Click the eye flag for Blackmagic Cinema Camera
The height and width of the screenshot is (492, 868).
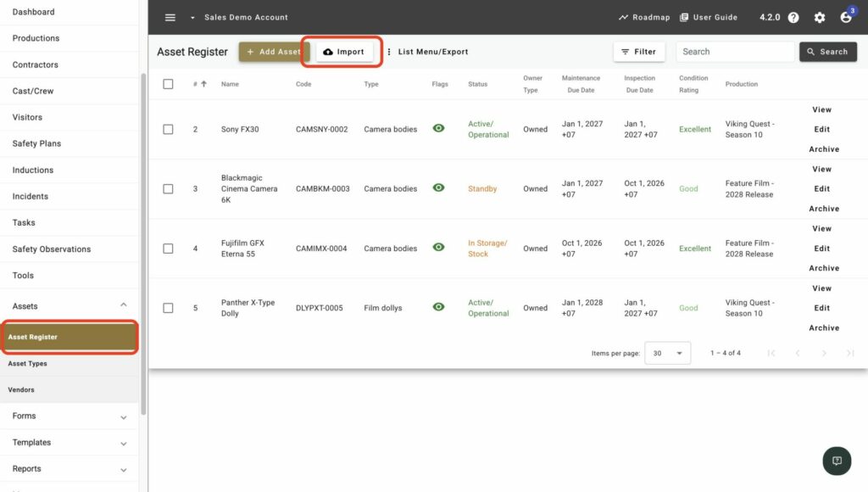[x=438, y=187]
